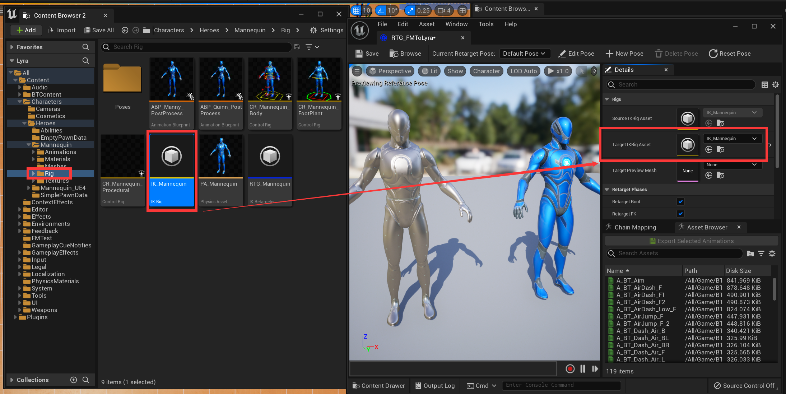Open the Window menu
This screenshot has height=394, width=786.
click(456, 24)
